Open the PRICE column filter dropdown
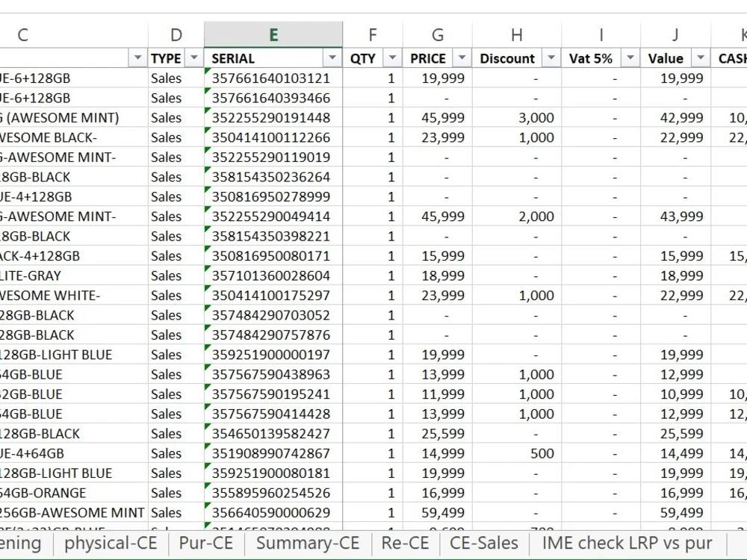Screen dimensions: 747x560 point(462,58)
